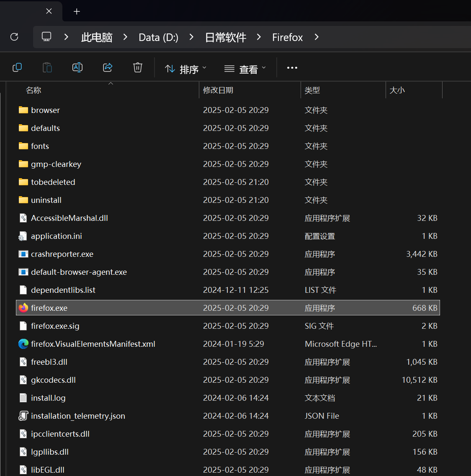Click the 文本文档 type cell
The width and height of the screenshot is (471, 476).
(x=320, y=398)
